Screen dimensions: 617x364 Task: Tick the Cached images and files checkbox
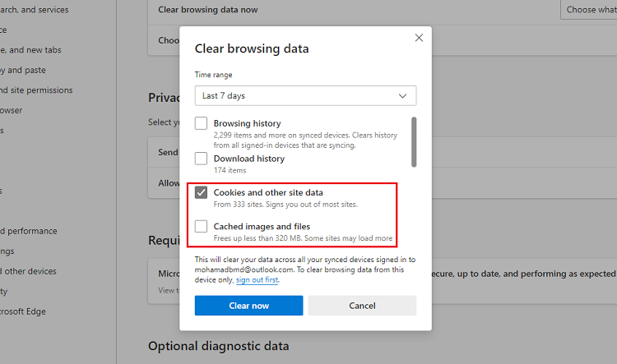coord(202,227)
